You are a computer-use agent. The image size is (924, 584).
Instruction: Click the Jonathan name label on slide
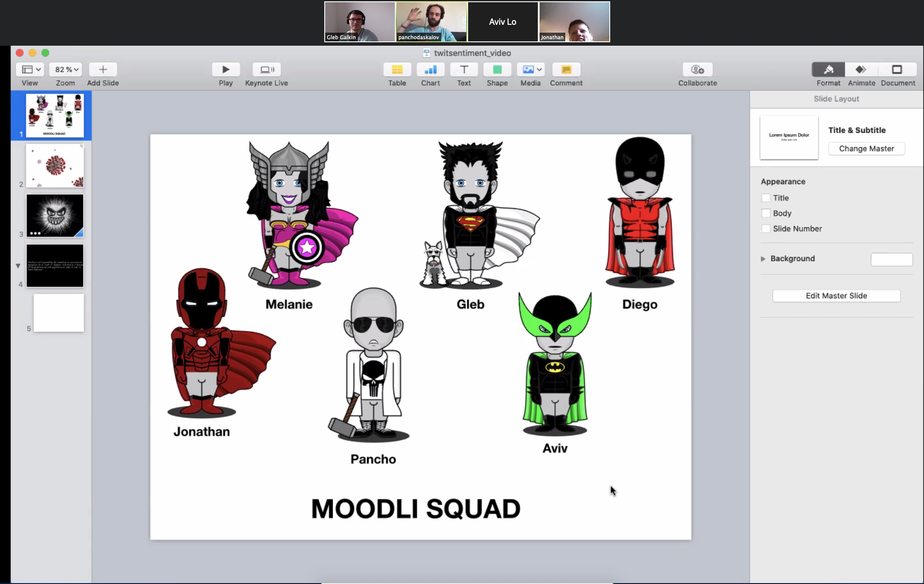pyautogui.click(x=201, y=432)
